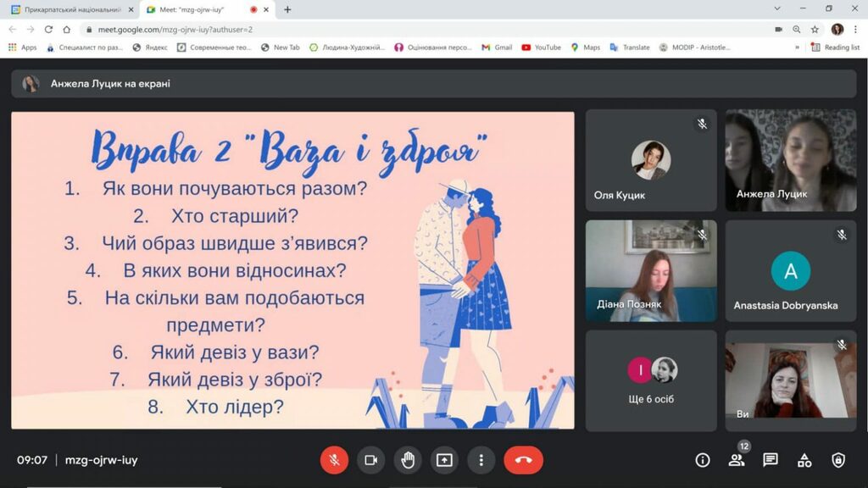868x488 pixels.
Task: Expand the hidden bookmarks chevron
Action: [x=797, y=47]
